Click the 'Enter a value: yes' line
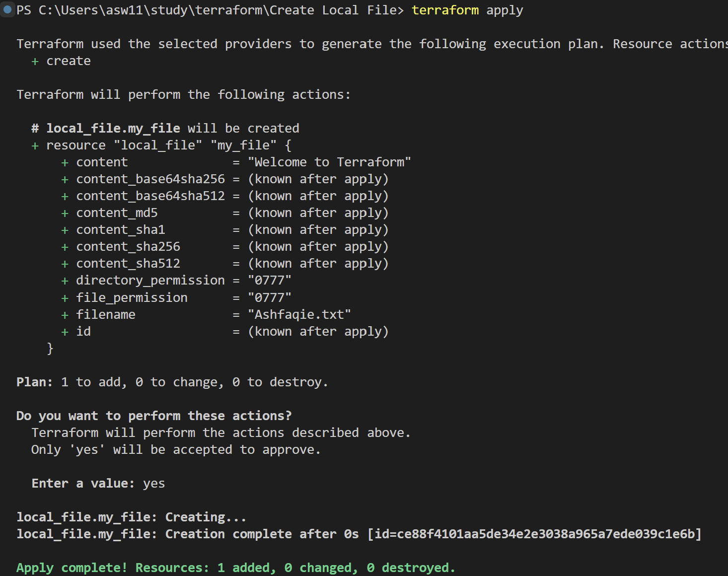Viewport: 728px width, 576px height. (x=98, y=484)
